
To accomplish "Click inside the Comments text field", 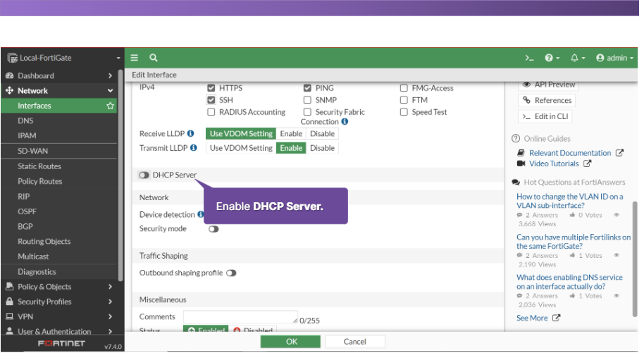I will [241, 317].
